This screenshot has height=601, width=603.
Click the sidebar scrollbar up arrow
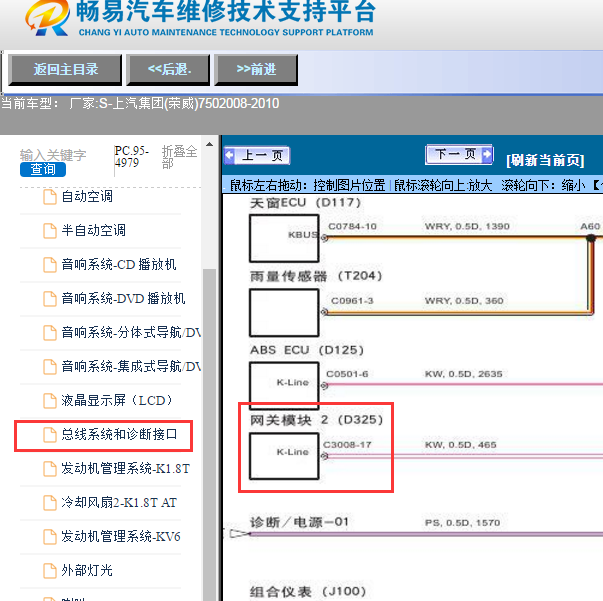coord(209,145)
